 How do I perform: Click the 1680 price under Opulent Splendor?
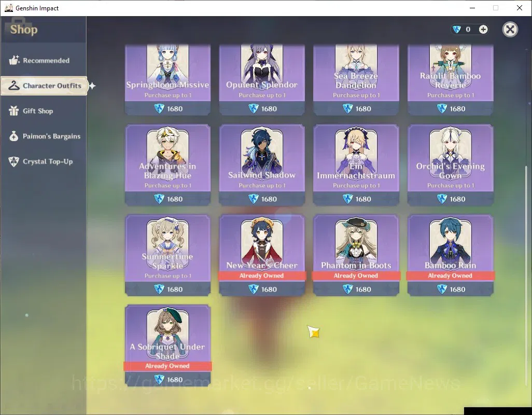tap(262, 108)
